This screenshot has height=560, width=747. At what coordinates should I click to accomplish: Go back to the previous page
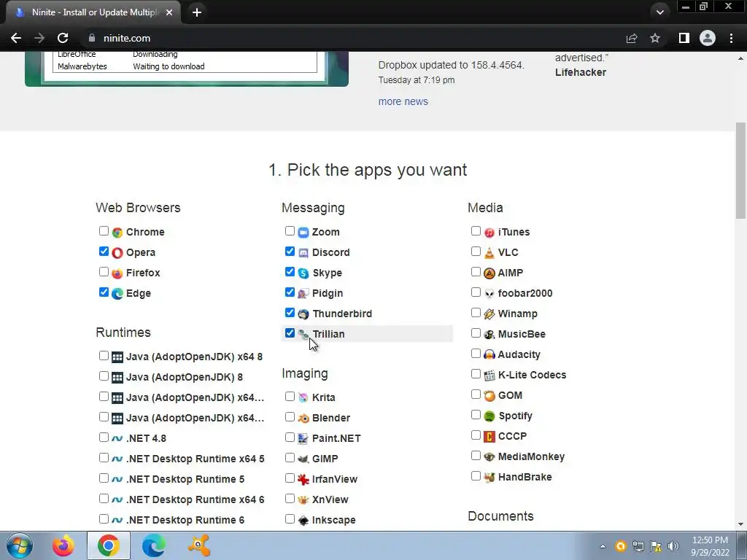point(16,38)
